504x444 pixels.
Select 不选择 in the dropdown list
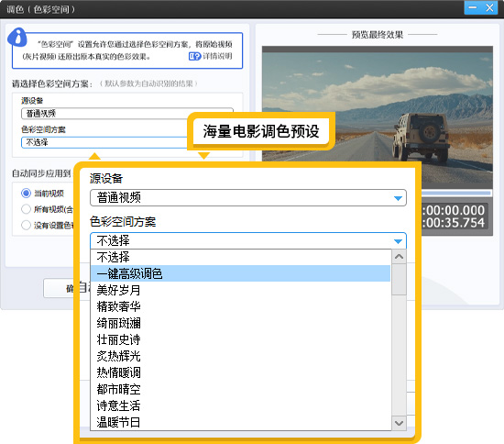(240, 257)
